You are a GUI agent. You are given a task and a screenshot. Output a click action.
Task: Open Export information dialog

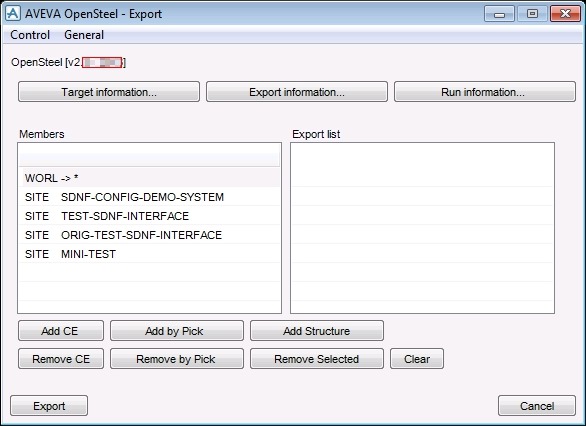(x=297, y=92)
